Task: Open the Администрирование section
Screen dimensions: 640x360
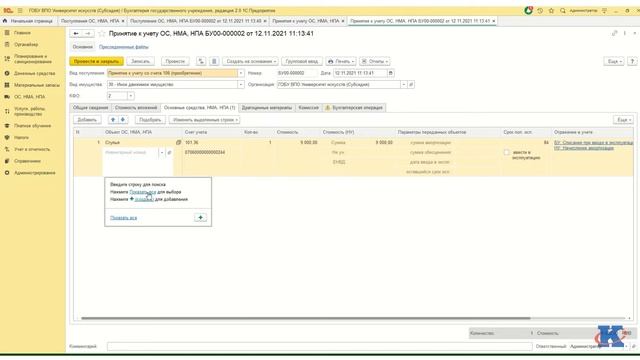Action: point(34,173)
